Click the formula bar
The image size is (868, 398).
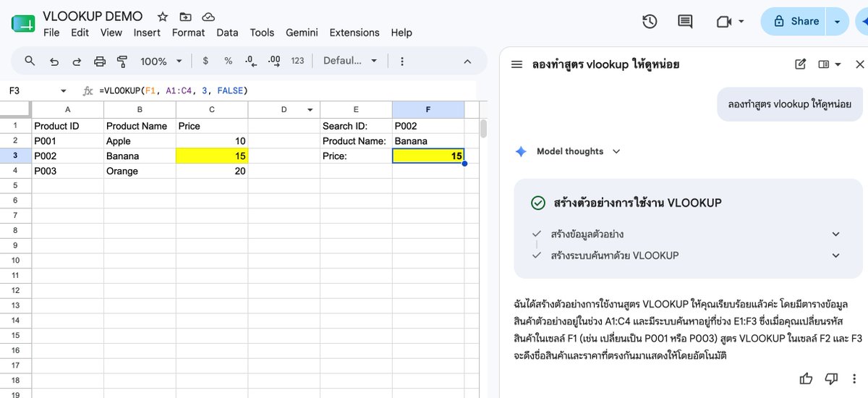click(287, 90)
